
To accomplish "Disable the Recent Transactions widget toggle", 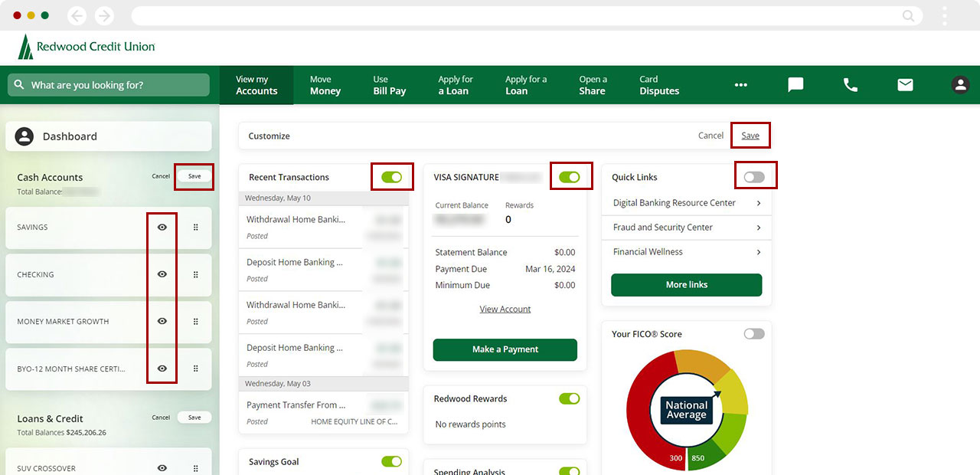I will pos(391,177).
